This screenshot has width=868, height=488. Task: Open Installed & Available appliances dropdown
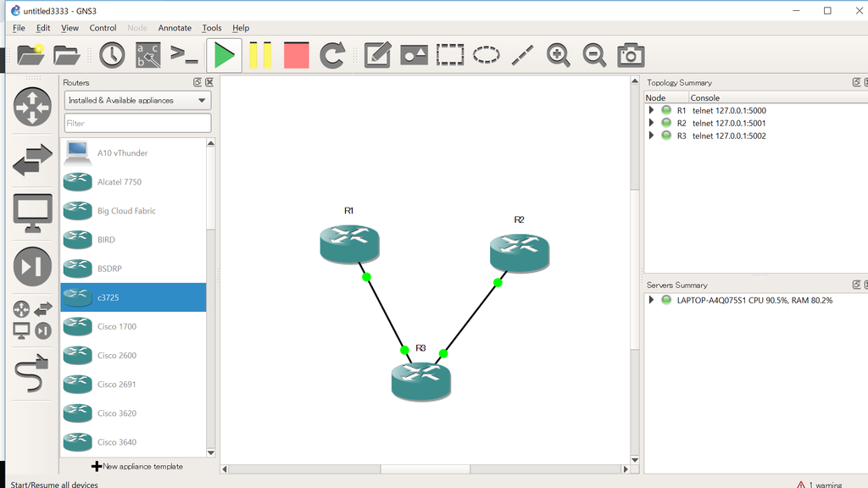point(137,100)
